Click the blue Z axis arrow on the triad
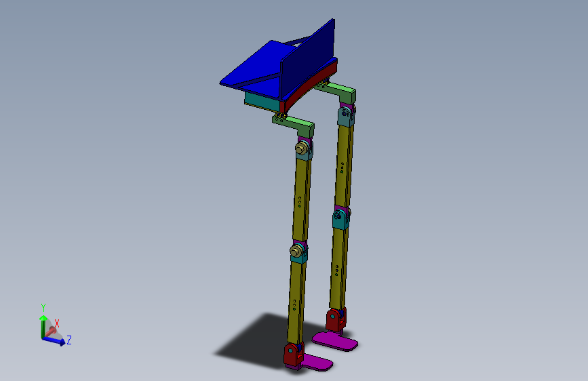The width and height of the screenshot is (588, 381). 54,340
